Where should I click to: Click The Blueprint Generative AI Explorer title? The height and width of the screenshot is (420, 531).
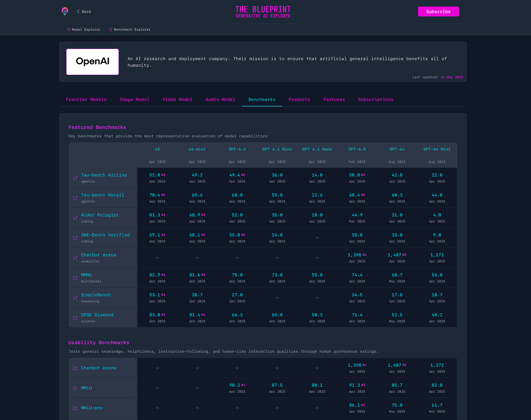click(x=263, y=12)
